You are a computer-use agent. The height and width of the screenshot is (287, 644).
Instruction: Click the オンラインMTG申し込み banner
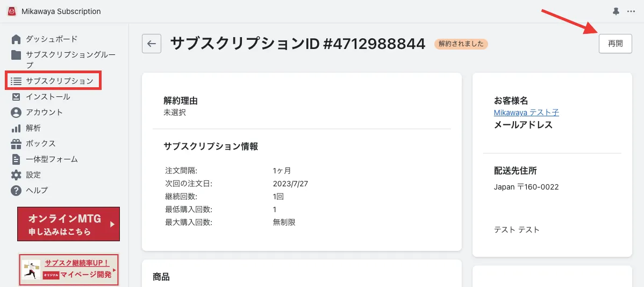pos(68,224)
